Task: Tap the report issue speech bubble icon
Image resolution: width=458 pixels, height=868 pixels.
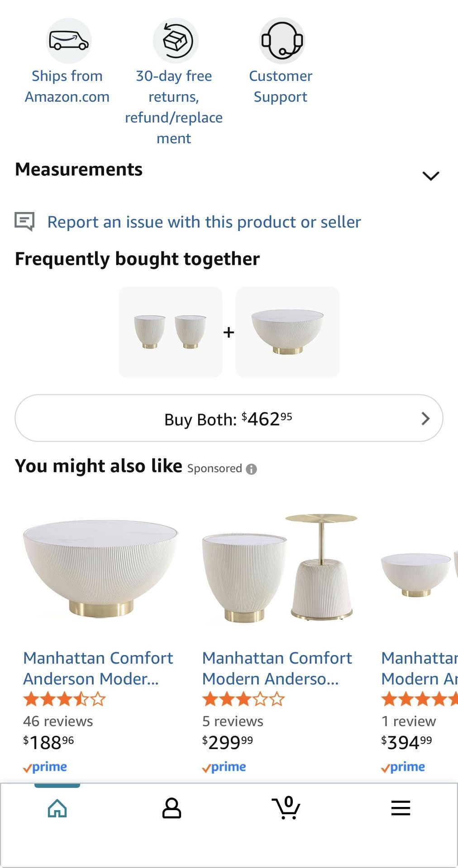Action: pyautogui.click(x=24, y=222)
